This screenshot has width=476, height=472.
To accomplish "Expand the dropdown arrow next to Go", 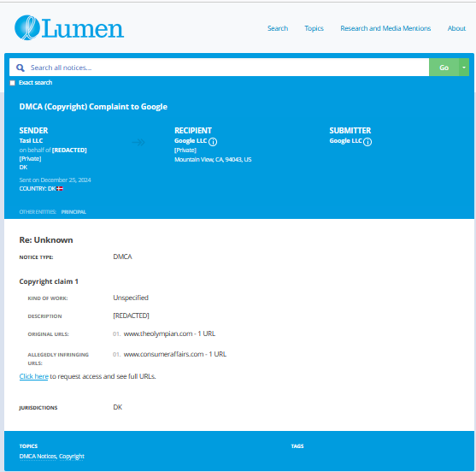I will coord(464,68).
